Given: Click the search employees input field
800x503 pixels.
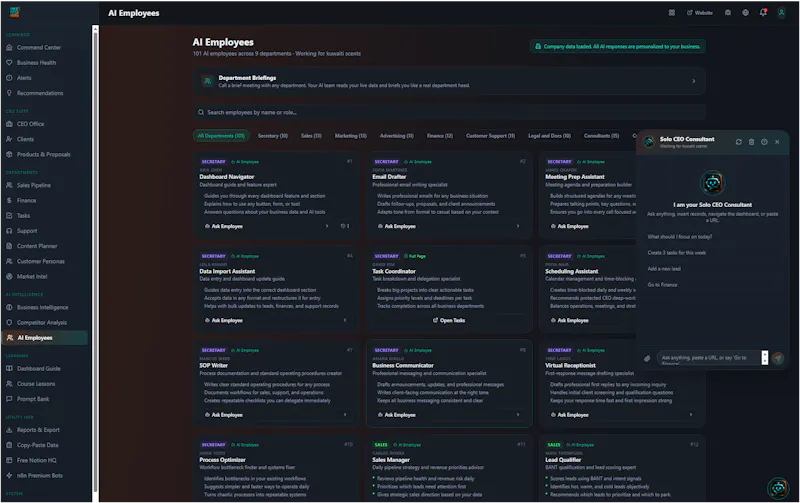Looking at the screenshot, I should pyautogui.click(x=449, y=112).
